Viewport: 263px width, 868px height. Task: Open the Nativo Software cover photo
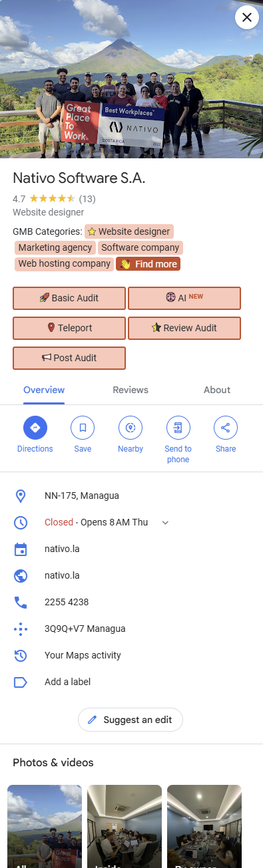tap(131, 79)
